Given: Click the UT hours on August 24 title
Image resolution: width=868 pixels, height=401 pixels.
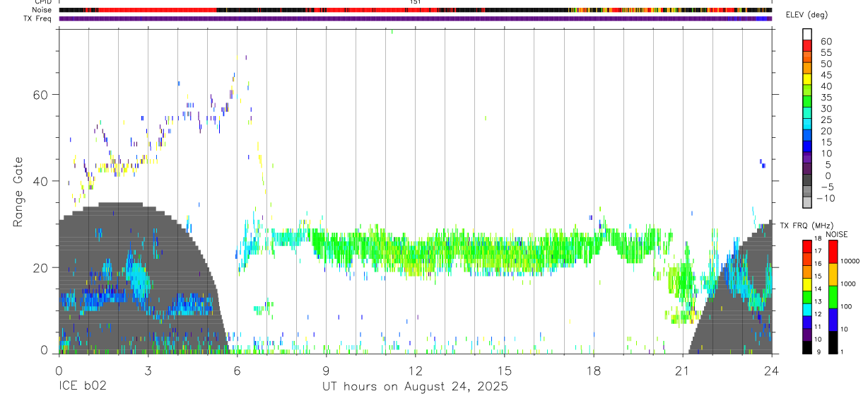Looking at the screenshot, I should click(x=415, y=387).
